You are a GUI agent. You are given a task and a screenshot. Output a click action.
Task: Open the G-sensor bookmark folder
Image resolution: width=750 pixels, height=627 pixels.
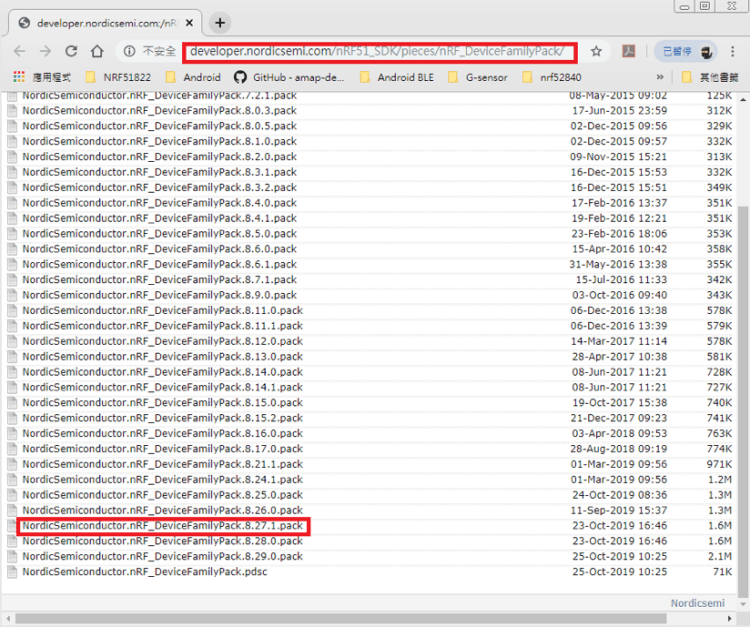[477, 77]
